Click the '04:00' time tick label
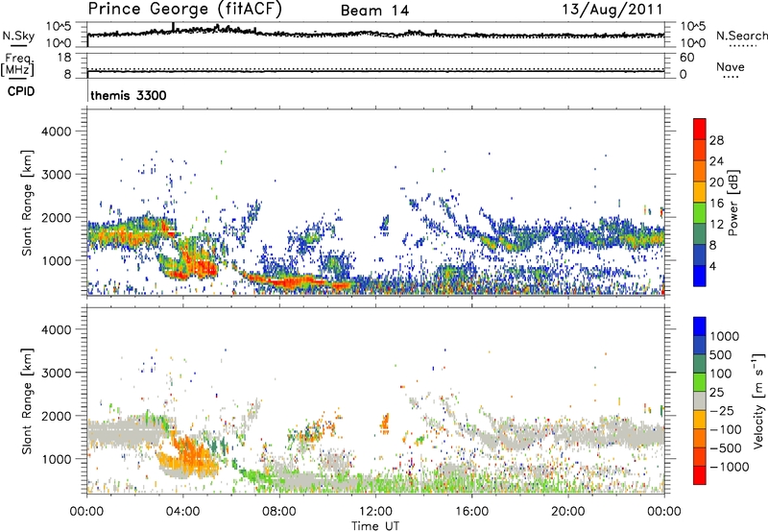The image size is (768, 532). (x=183, y=512)
